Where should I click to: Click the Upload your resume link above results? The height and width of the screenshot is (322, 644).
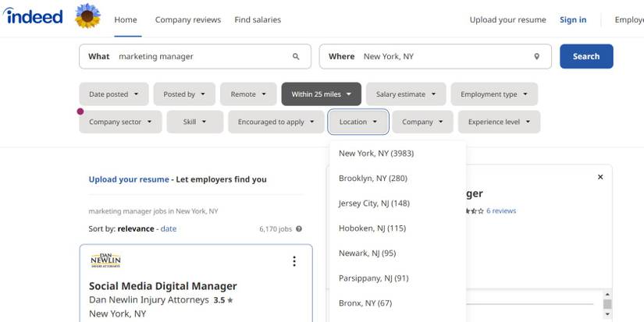129,179
